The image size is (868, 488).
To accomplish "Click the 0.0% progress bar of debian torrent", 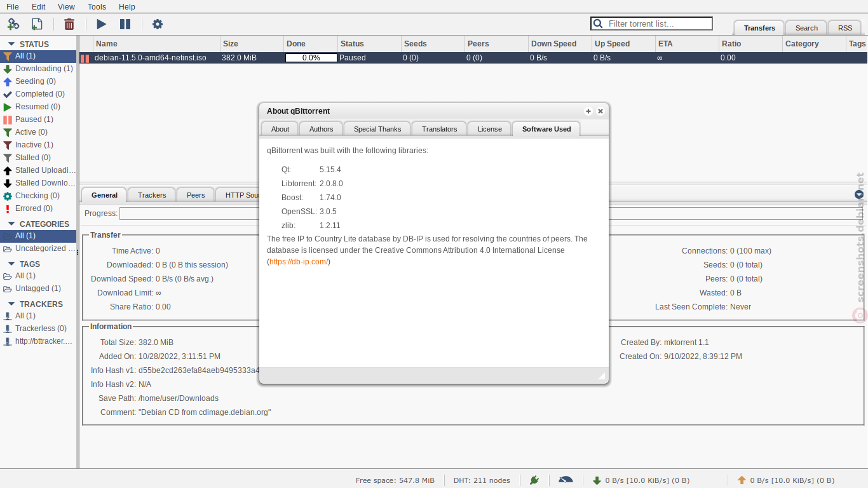I will (311, 58).
